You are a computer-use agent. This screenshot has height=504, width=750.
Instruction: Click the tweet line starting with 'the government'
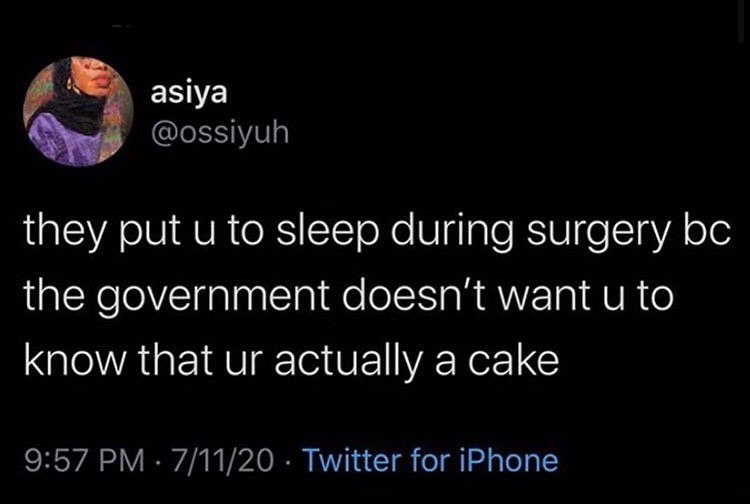(x=349, y=296)
